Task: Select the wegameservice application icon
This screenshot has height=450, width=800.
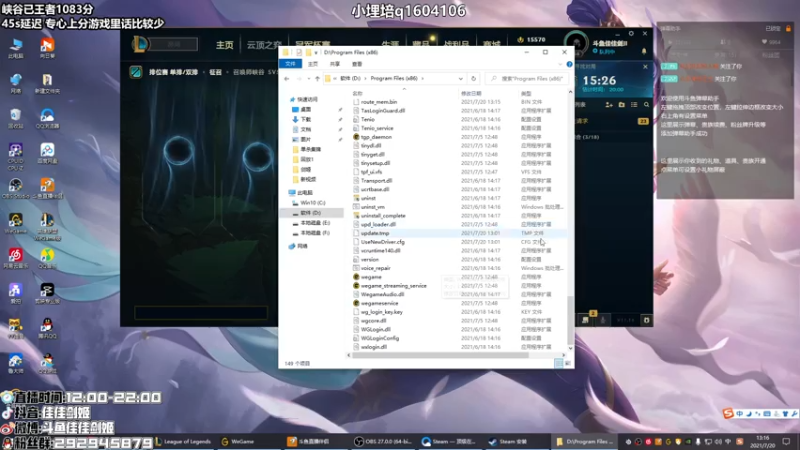Action: pyautogui.click(x=356, y=303)
